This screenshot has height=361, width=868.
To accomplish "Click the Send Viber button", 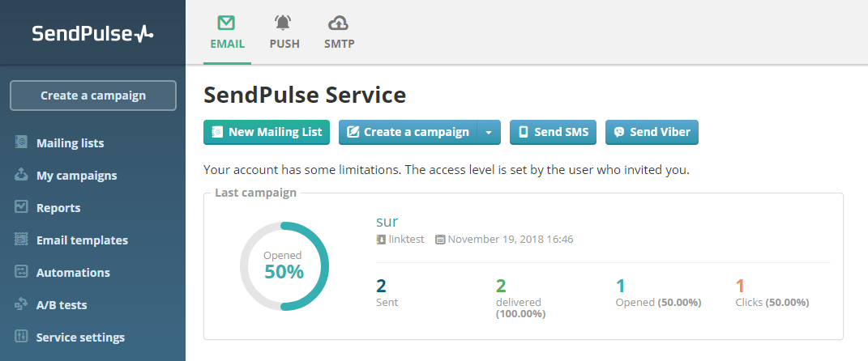I will click(x=652, y=132).
